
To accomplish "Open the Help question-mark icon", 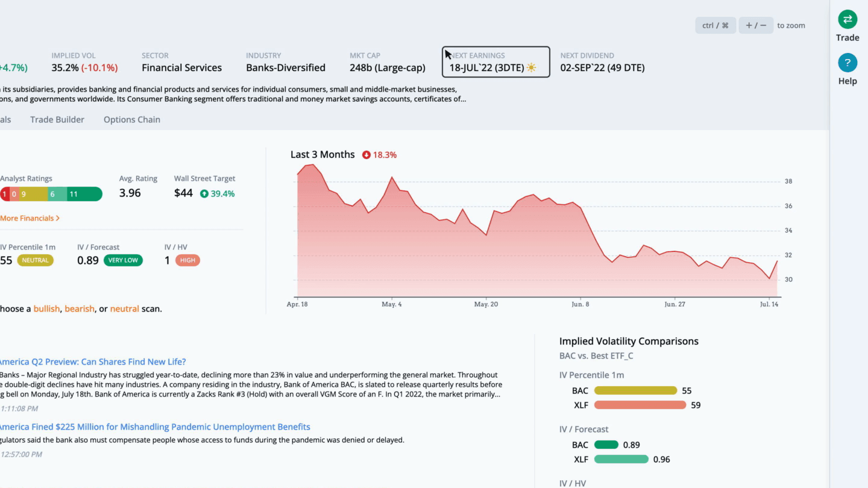I will click(848, 63).
